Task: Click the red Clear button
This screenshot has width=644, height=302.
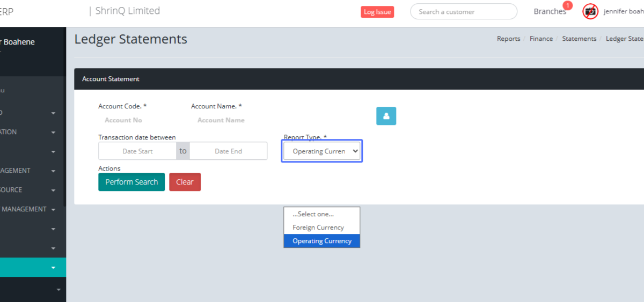Action: (185, 182)
